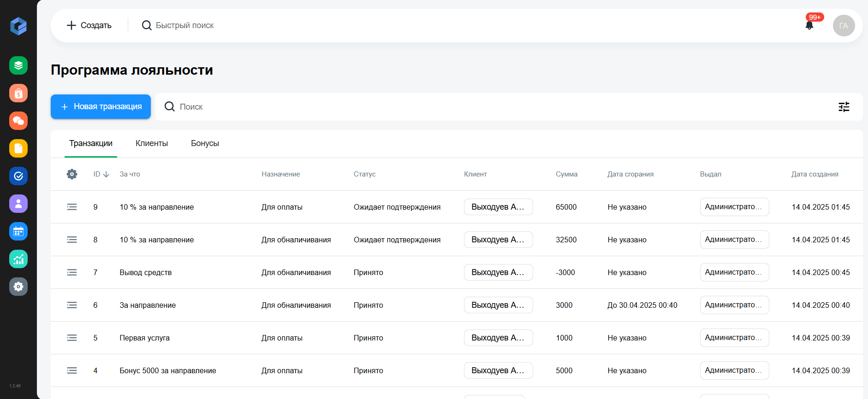Select the sum 32500 cell
The height and width of the screenshot is (399, 868).
[x=566, y=240]
